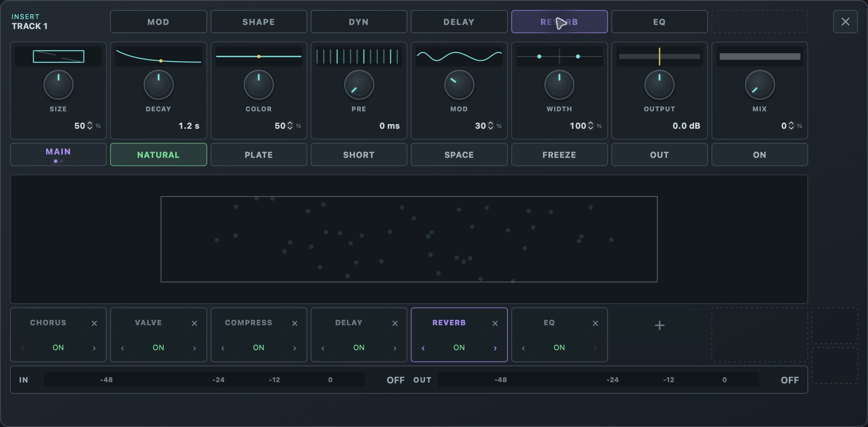This screenshot has width=868, height=427.
Task: Adjust the COLOR knob
Action: click(x=259, y=85)
